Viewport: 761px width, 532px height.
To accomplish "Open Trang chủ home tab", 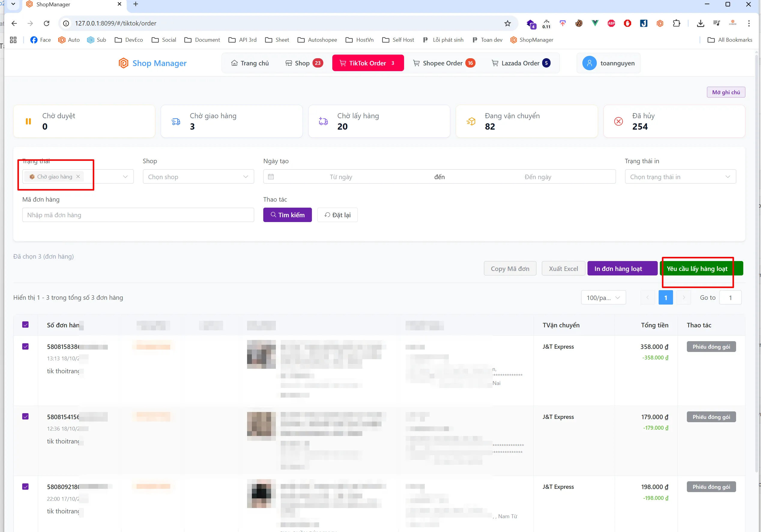I will [250, 63].
